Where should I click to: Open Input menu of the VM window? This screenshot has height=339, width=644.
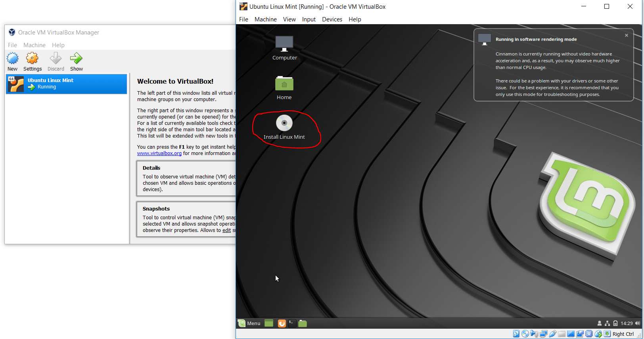tap(309, 19)
